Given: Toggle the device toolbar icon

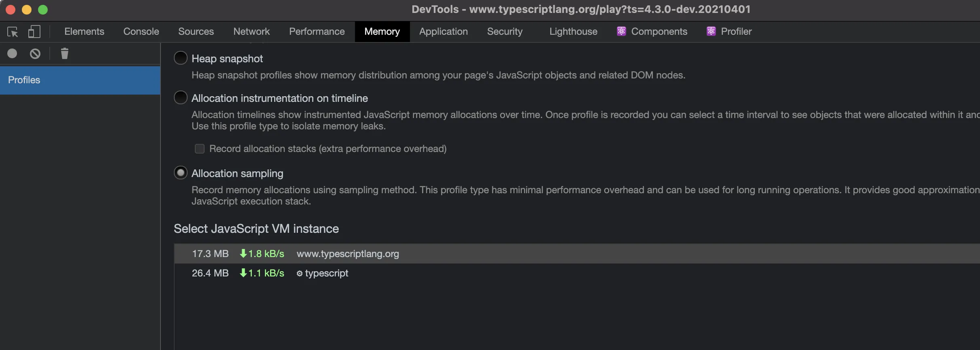Looking at the screenshot, I should click(x=34, y=32).
